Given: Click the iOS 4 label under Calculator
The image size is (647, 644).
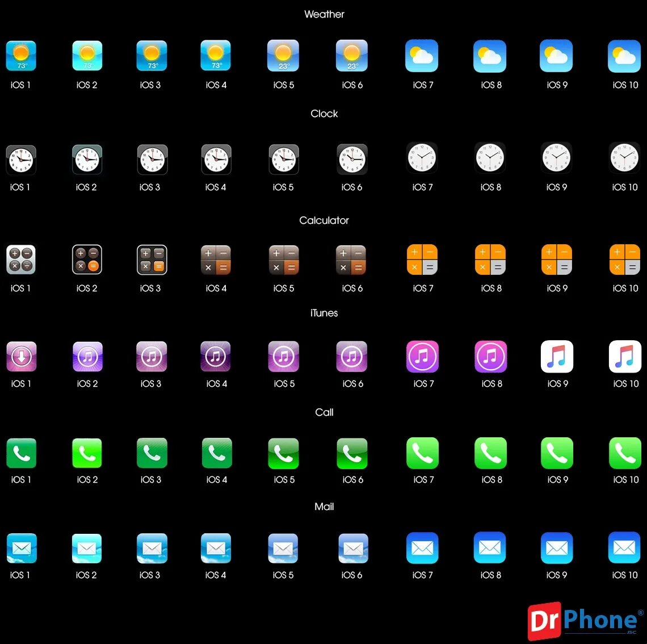Looking at the screenshot, I should pyautogui.click(x=216, y=288).
